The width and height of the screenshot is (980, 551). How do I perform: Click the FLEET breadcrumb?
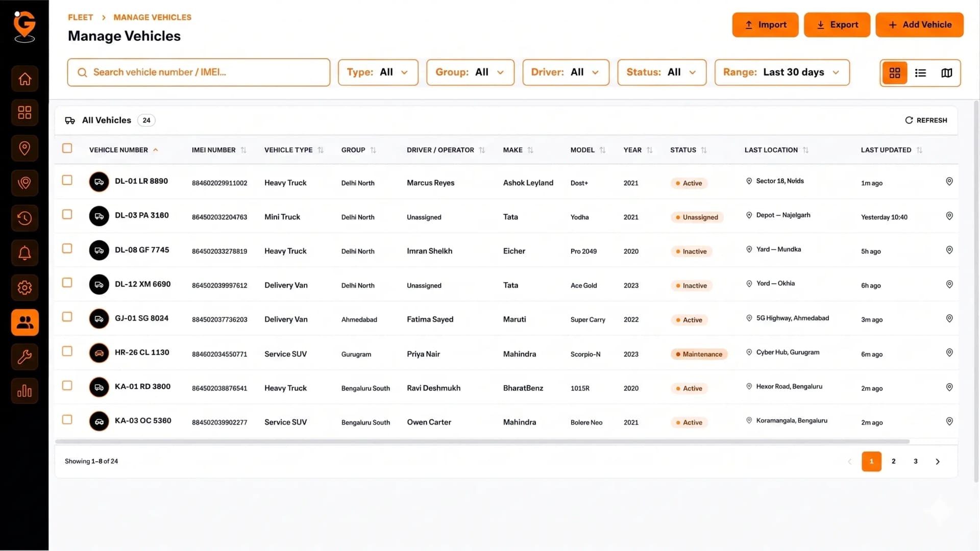click(x=81, y=17)
